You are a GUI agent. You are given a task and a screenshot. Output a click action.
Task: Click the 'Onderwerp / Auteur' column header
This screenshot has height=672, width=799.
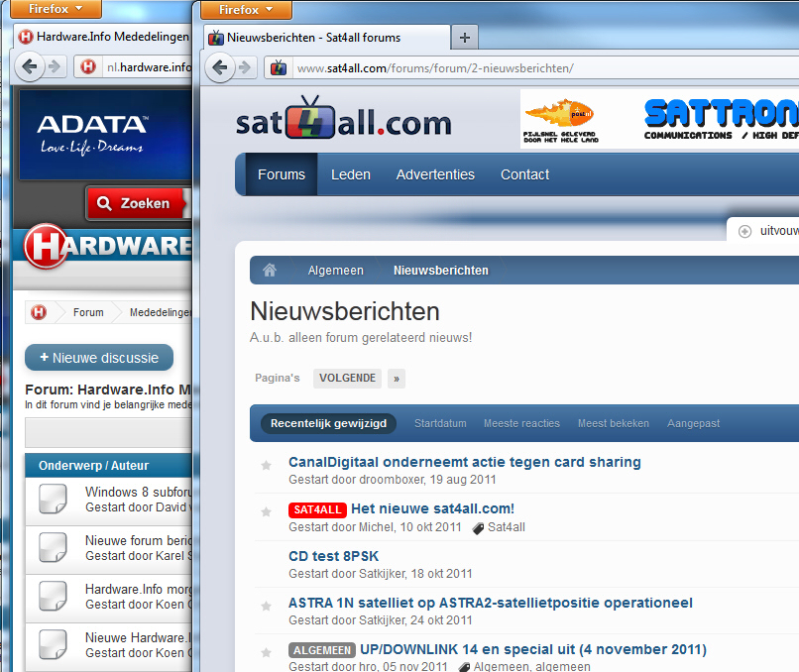pos(94,466)
